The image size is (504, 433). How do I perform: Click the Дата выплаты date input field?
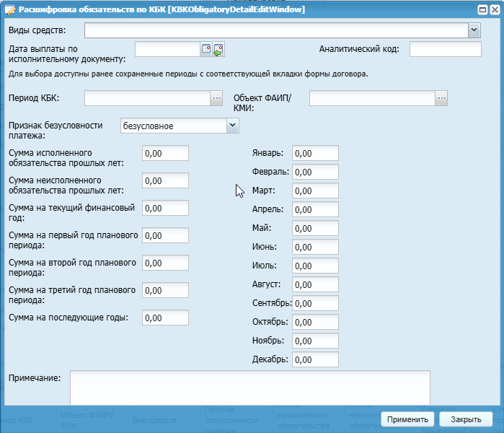[167, 49]
